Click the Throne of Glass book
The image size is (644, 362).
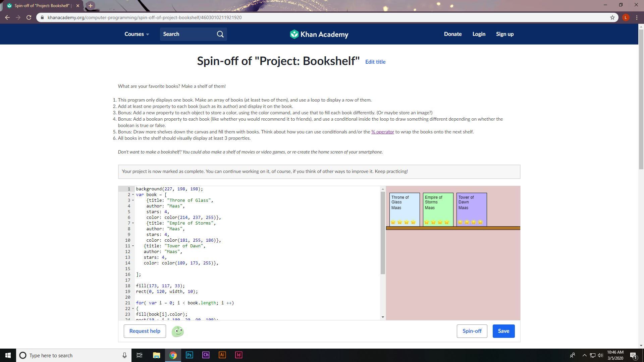pos(404,209)
